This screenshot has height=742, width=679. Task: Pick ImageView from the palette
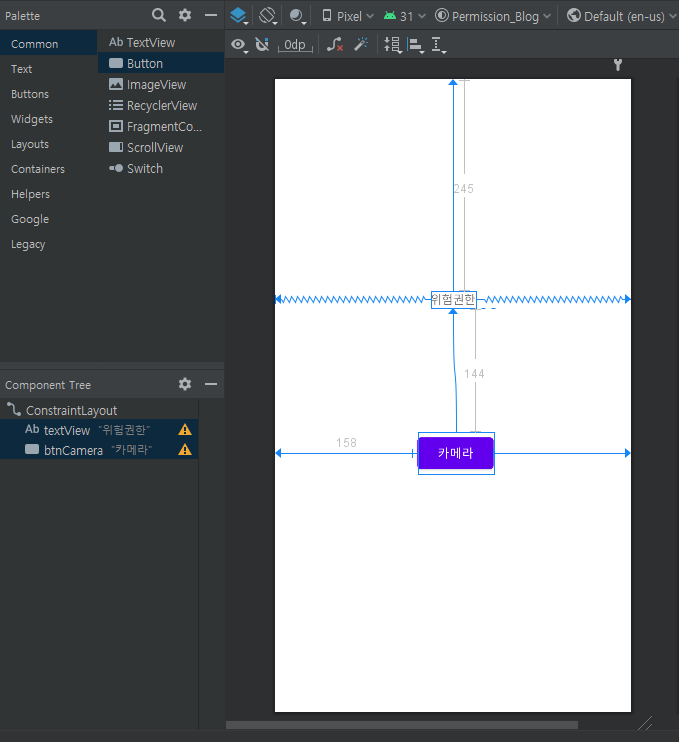coord(161,85)
